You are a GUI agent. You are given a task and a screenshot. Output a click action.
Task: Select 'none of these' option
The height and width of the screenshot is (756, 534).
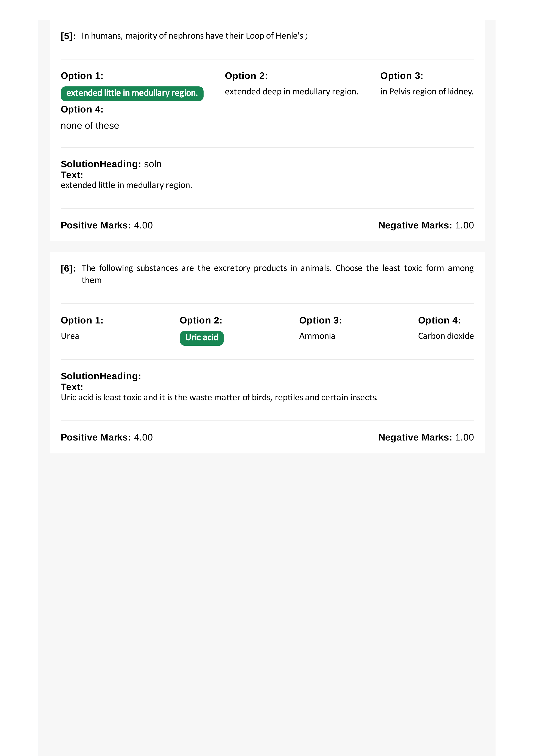tap(90, 125)
